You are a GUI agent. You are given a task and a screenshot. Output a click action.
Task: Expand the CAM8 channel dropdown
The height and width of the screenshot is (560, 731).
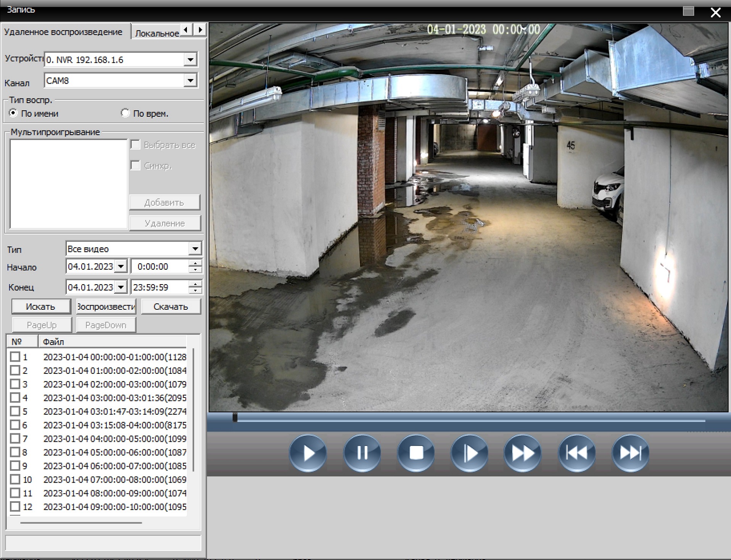(190, 80)
